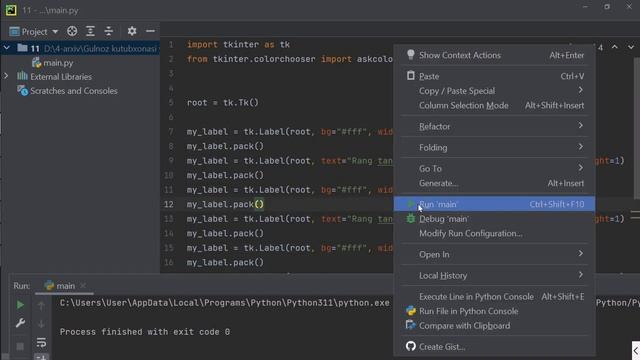Image resolution: width=640 pixels, height=360 pixels.
Task: Click Collapse All icon in Project toolbar
Action: click(x=109, y=31)
